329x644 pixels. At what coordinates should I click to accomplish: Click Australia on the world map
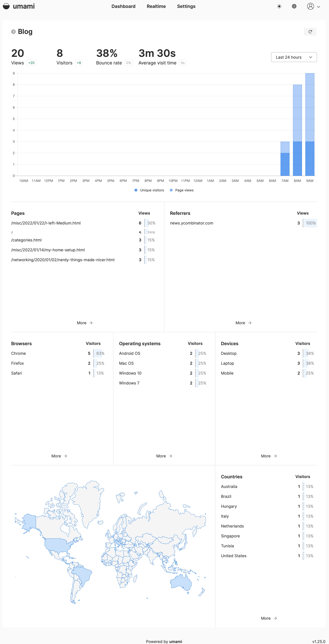point(181,583)
